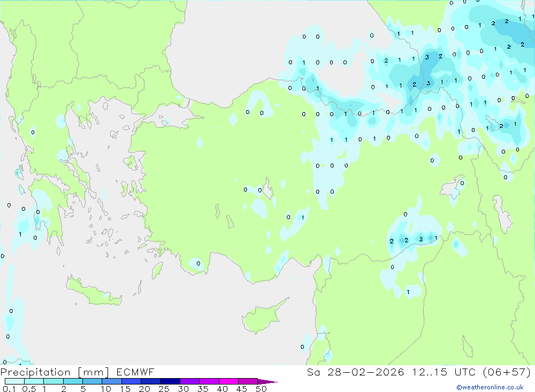Pick the 10–15 mm legend swatch
This screenshot has width=535, height=392.
(112, 381)
